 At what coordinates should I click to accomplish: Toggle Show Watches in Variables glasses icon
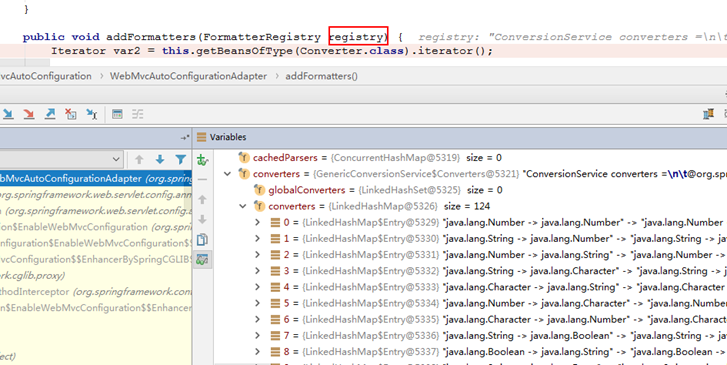[202, 260]
